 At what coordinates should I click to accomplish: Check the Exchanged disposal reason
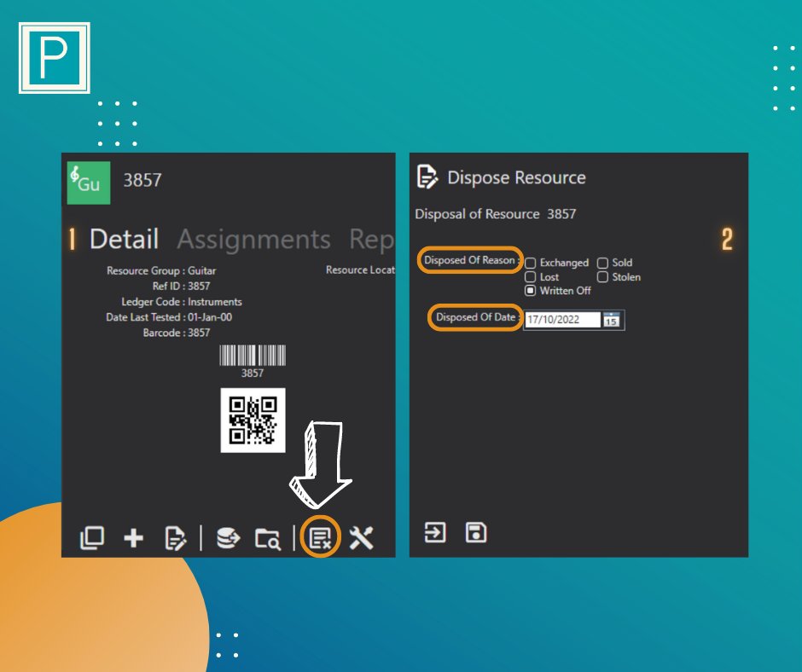point(529,263)
